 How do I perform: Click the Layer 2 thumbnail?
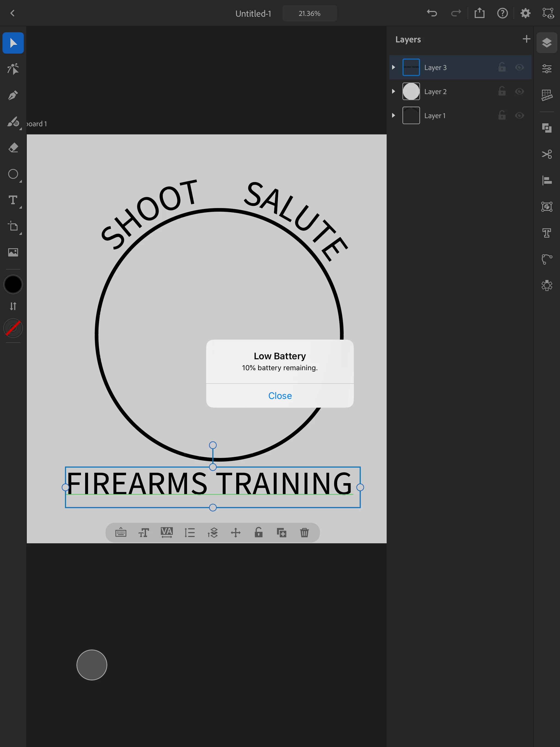(x=411, y=92)
